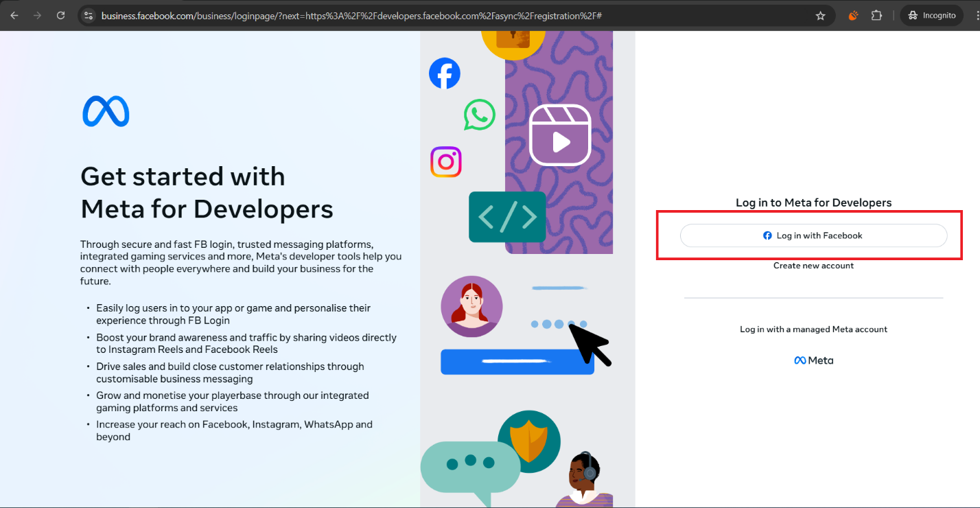Viewport: 980px width, 508px height.
Task: Click bullet "Increase your reach on Facebook, Instagram"
Action: coord(234,430)
